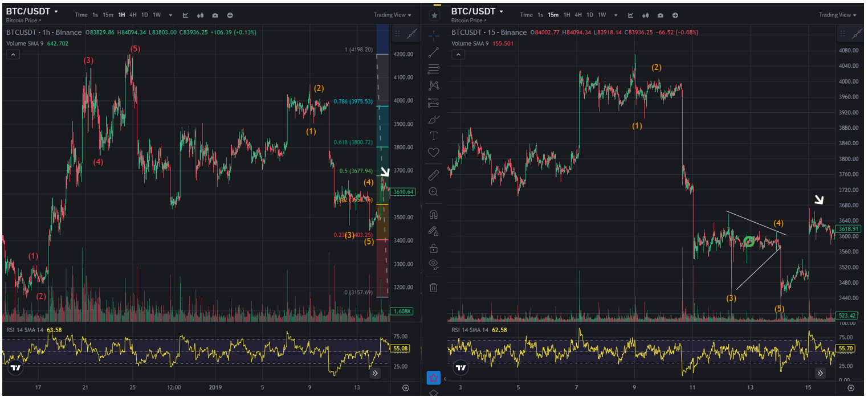This screenshot has width=868, height=397.
Task: Select 1D interval on right chart
Action: point(590,15)
